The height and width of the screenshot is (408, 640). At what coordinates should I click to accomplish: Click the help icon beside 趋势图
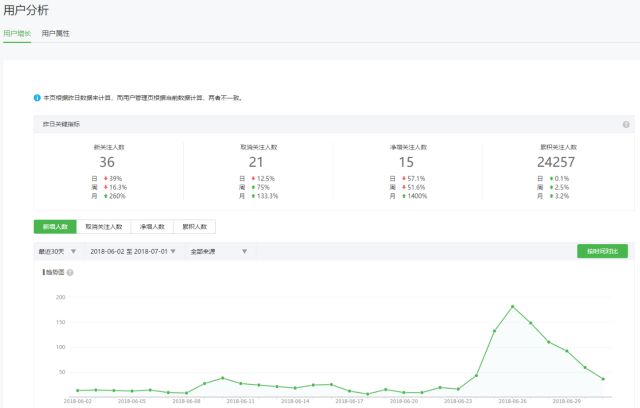click(70, 272)
